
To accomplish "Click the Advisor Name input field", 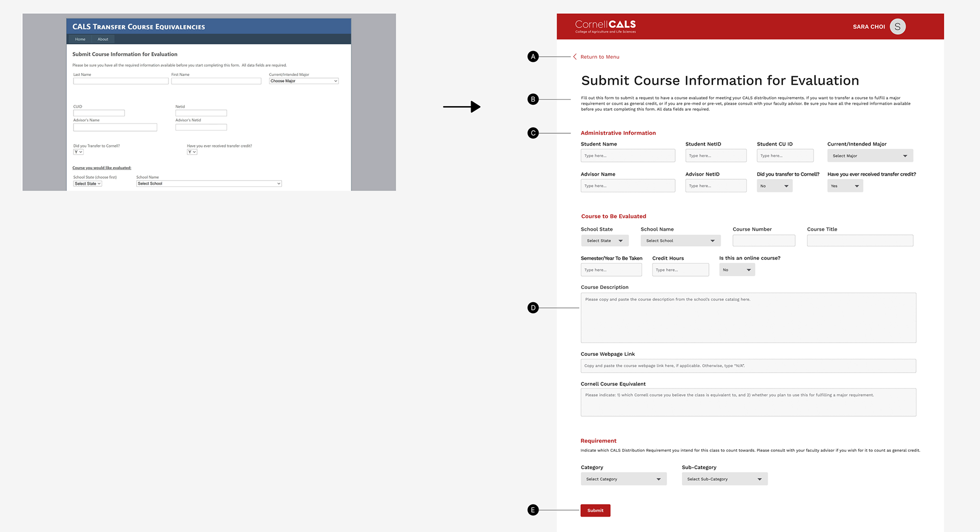I will (x=628, y=186).
